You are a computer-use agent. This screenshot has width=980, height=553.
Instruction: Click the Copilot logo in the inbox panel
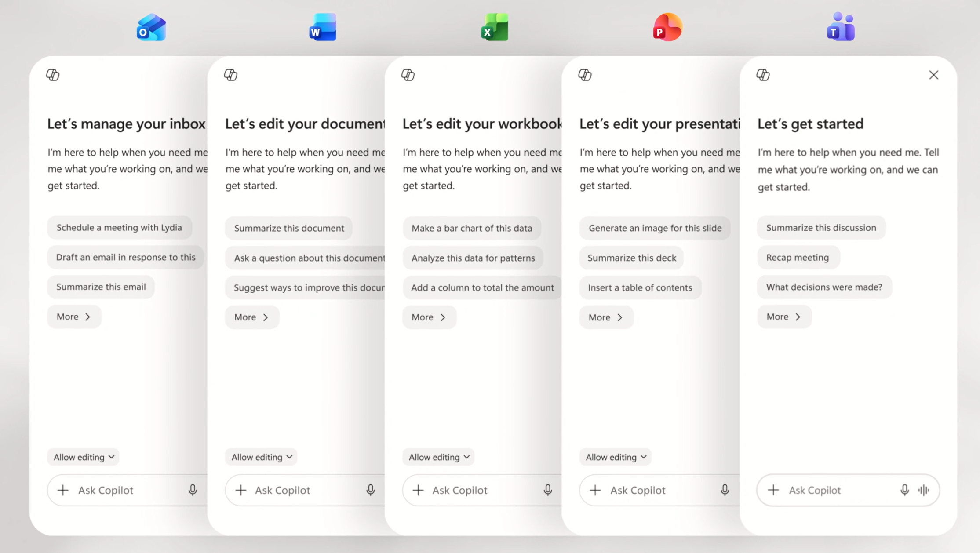[x=53, y=75]
